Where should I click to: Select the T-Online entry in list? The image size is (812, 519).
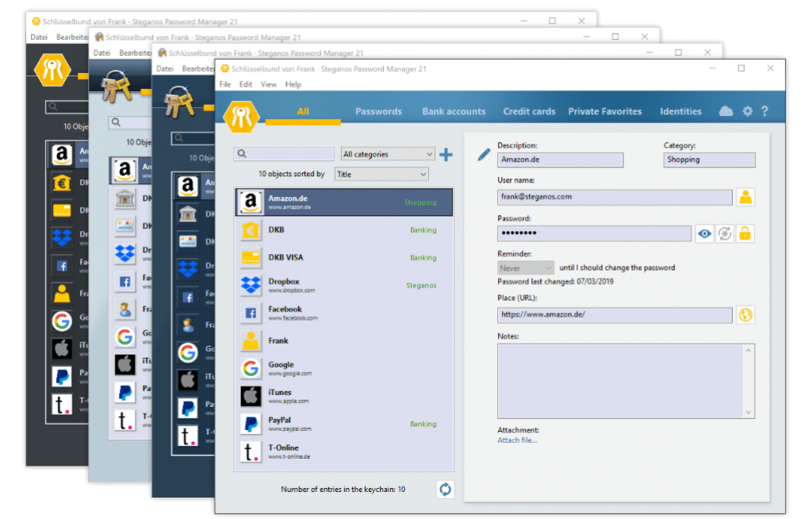click(x=344, y=452)
